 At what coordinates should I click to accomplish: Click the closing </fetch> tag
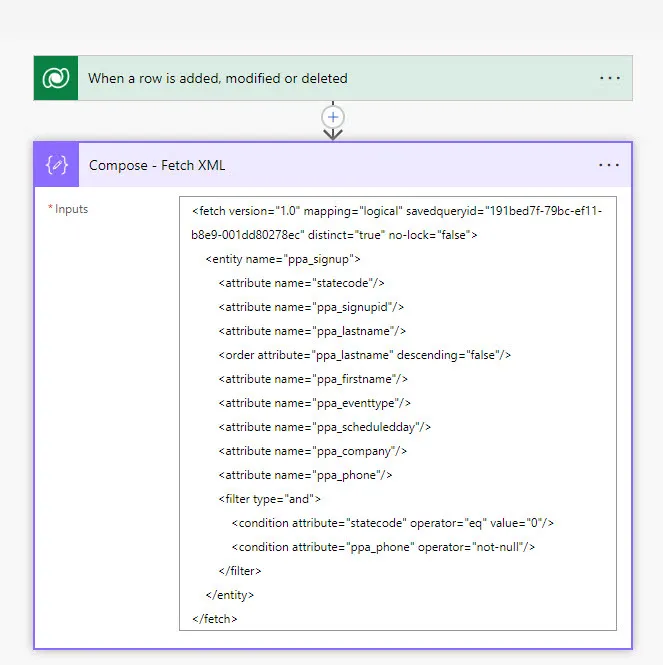pos(215,619)
